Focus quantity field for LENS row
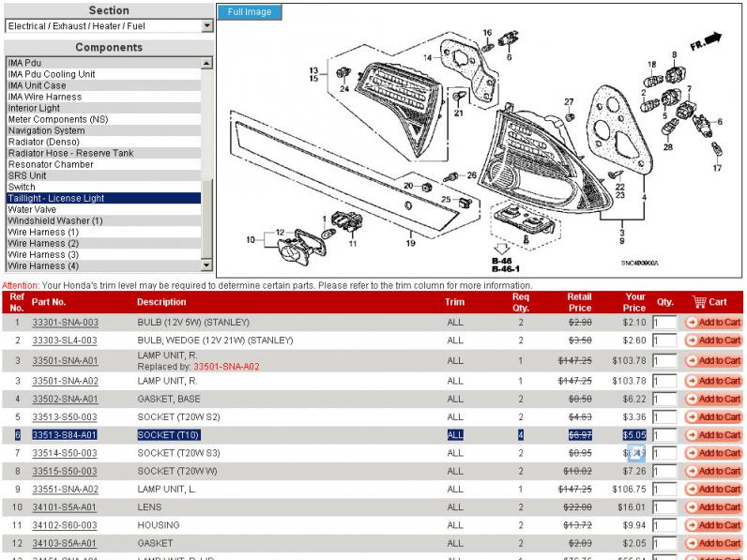This screenshot has height=560, width=747. [x=664, y=507]
